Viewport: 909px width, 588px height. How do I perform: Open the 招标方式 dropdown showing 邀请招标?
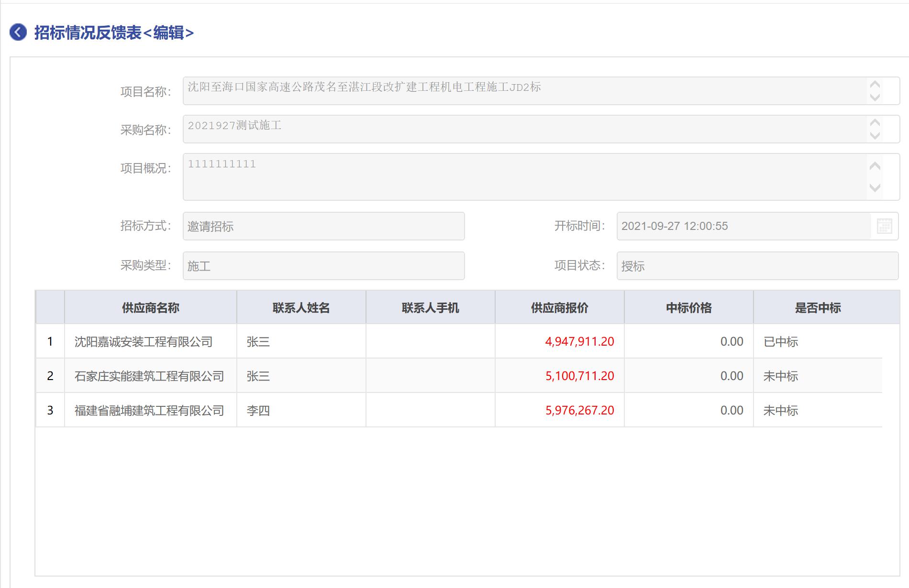point(323,226)
